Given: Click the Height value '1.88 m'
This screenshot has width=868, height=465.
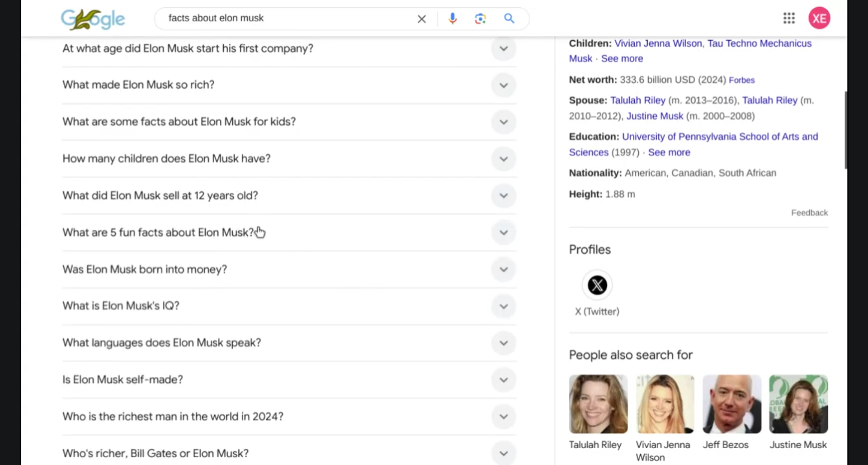Looking at the screenshot, I should (620, 194).
